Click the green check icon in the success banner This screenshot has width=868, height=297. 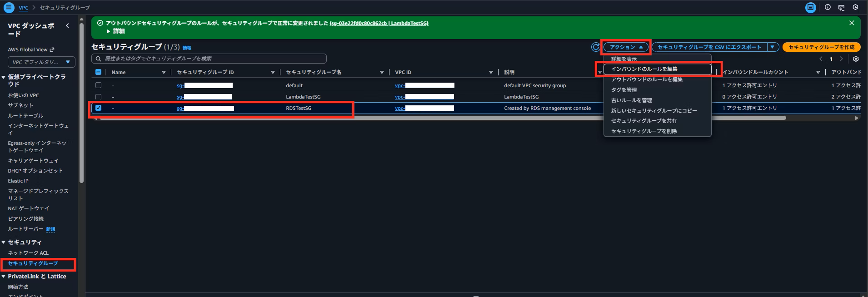point(100,23)
